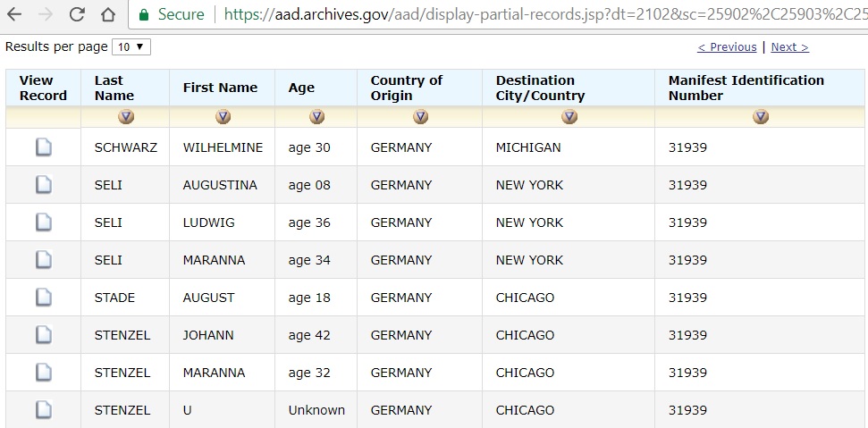Go to browser home page icon
Screen dimensions: 868x428
107,14
